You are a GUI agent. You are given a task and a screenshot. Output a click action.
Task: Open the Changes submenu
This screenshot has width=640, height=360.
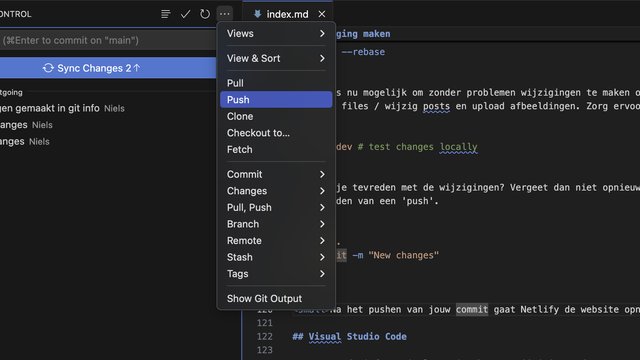(276, 191)
